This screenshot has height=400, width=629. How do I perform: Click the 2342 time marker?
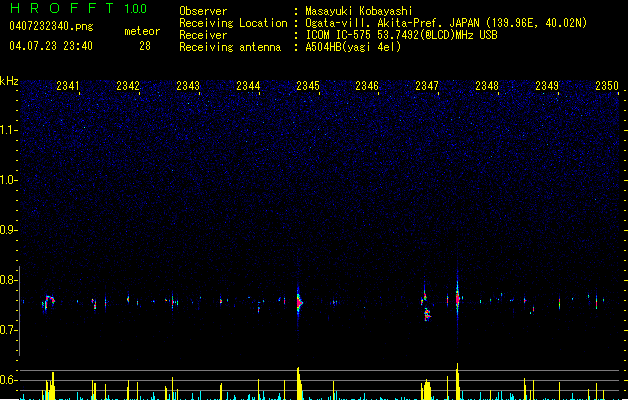click(128, 86)
